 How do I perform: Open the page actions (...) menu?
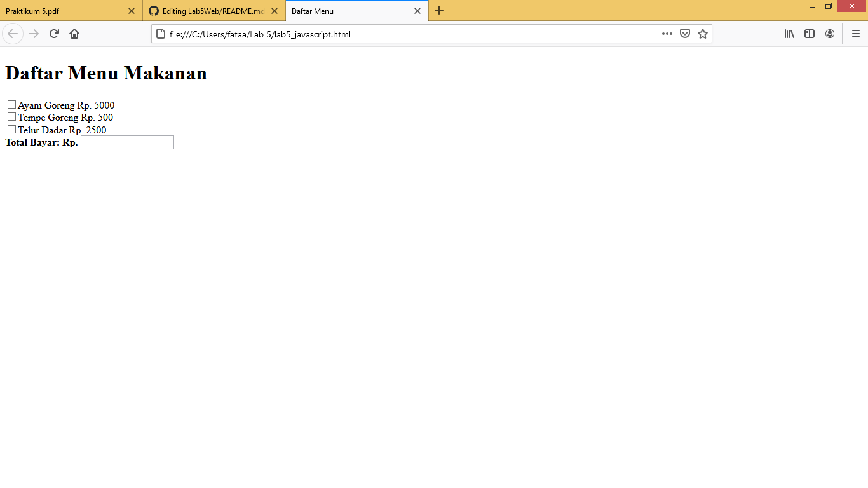[x=667, y=34]
